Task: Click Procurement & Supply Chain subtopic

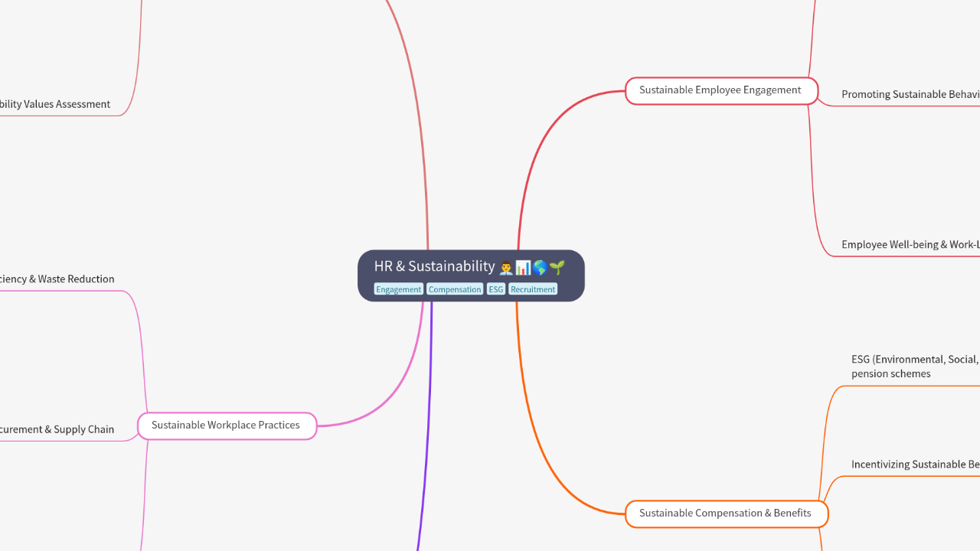Action: point(57,429)
